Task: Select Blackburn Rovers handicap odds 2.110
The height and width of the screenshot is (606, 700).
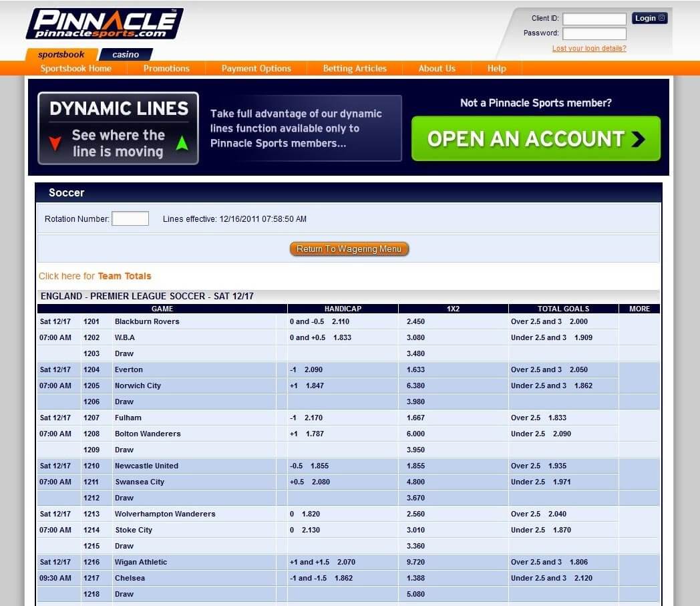Action: [341, 321]
